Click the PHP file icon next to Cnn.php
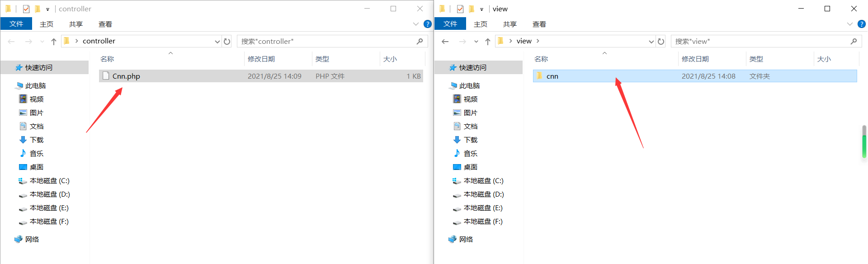This screenshot has height=264, width=868. click(106, 76)
